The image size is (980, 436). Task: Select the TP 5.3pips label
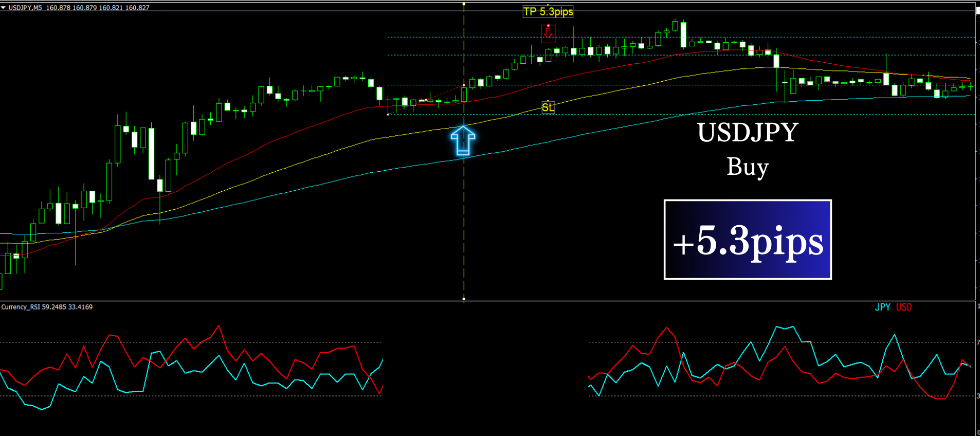pos(548,12)
